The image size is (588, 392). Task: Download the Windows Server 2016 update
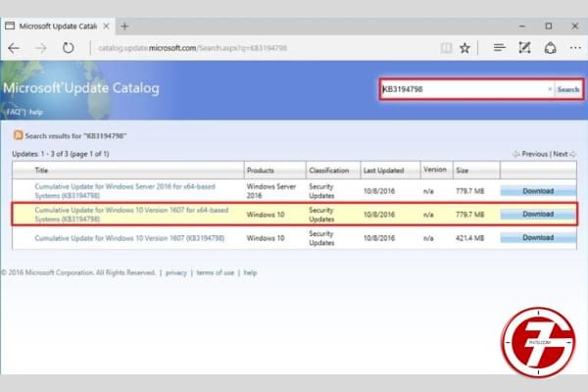538,191
